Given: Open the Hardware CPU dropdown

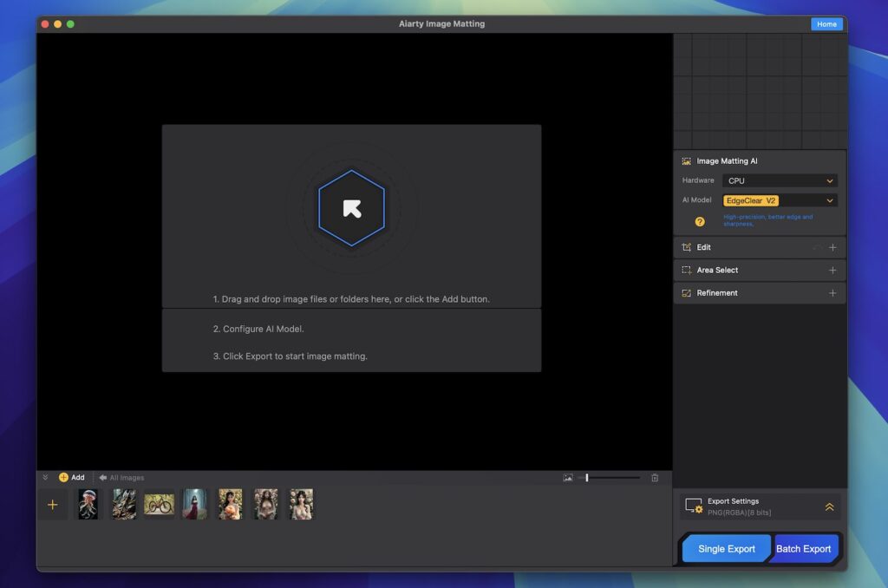Looking at the screenshot, I should (780, 180).
